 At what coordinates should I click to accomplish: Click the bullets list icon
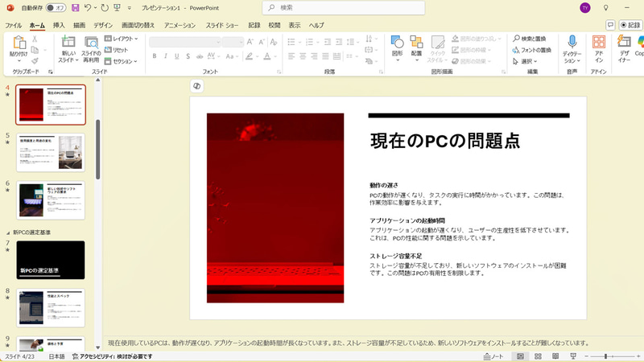click(x=291, y=42)
